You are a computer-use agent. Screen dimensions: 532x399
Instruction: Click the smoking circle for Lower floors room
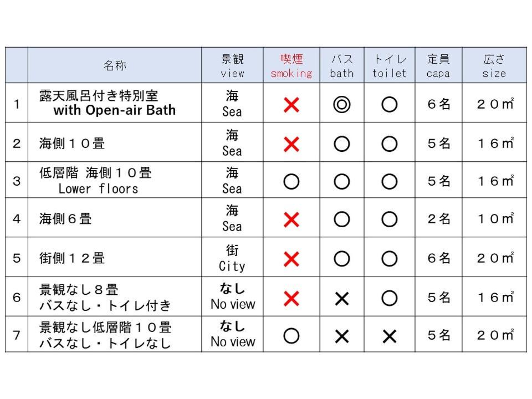(x=291, y=181)
